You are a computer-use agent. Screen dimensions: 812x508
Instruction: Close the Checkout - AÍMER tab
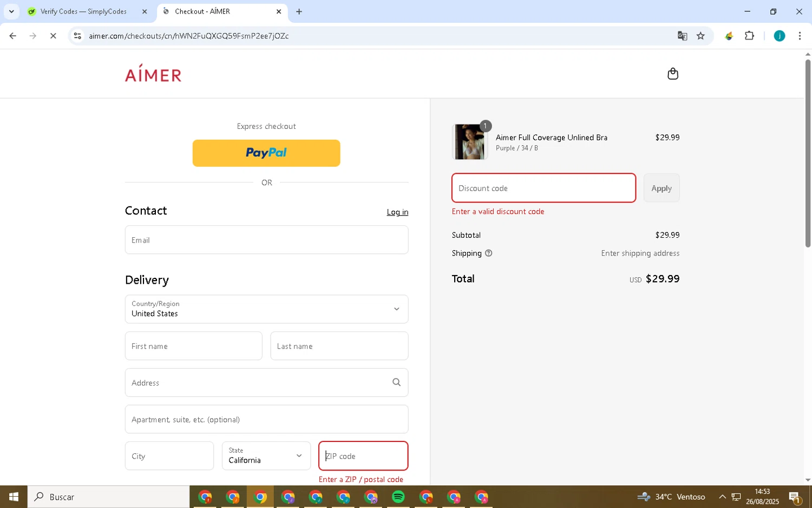pos(279,11)
